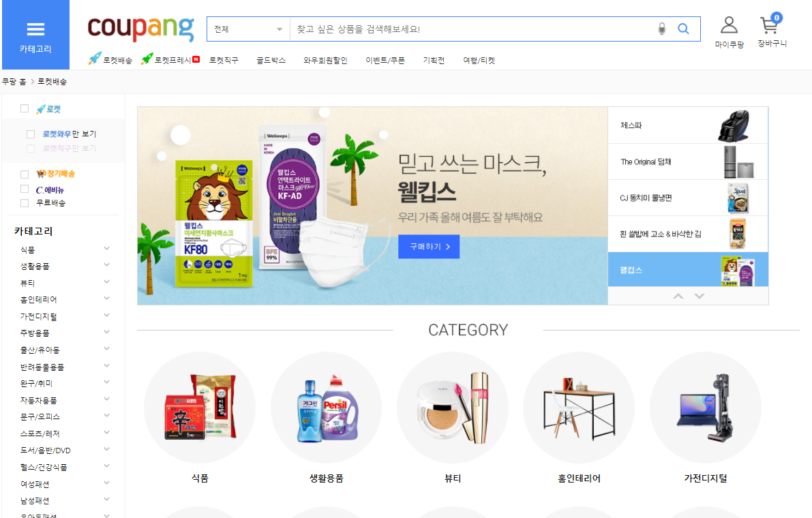The height and width of the screenshot is (518, 812).
Task: Show next banner with down arrow
Action: (x=699, y=296)
